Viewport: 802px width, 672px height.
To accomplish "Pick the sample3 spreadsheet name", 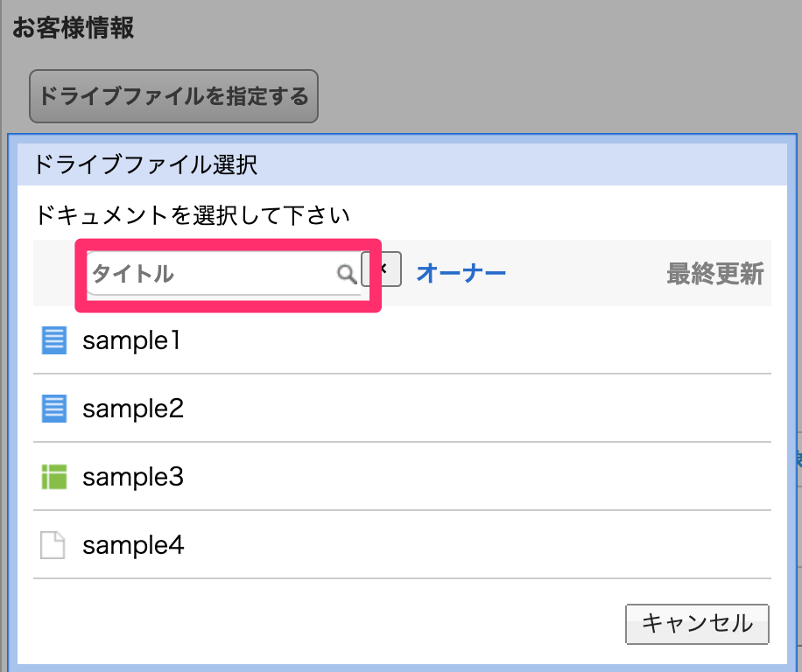I will (x=133, y=477).
